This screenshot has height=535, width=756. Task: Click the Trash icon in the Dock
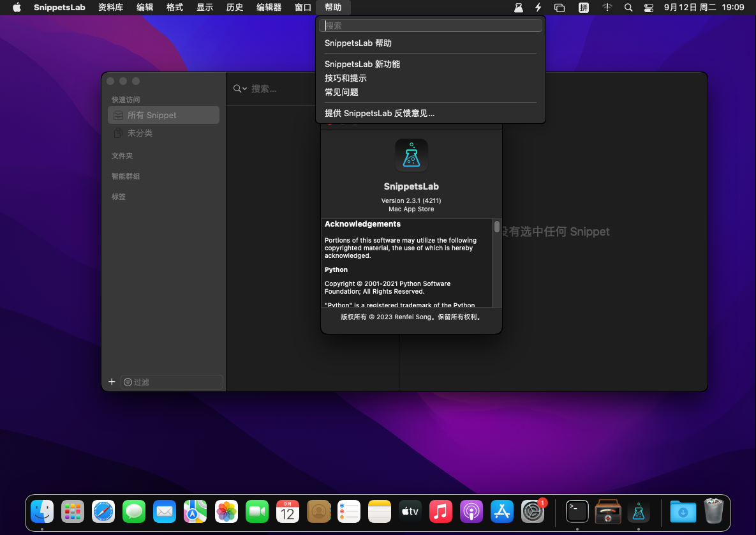(x=713, y=511)
